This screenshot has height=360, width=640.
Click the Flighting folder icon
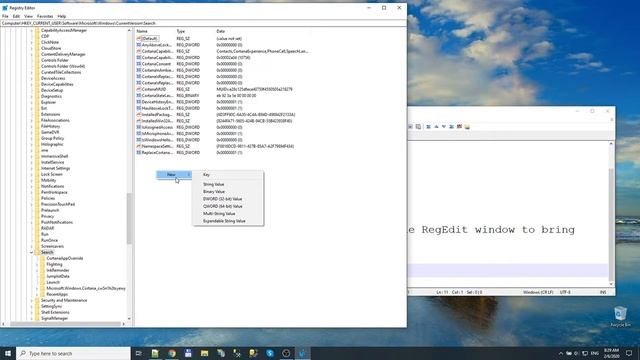point(42,264)
